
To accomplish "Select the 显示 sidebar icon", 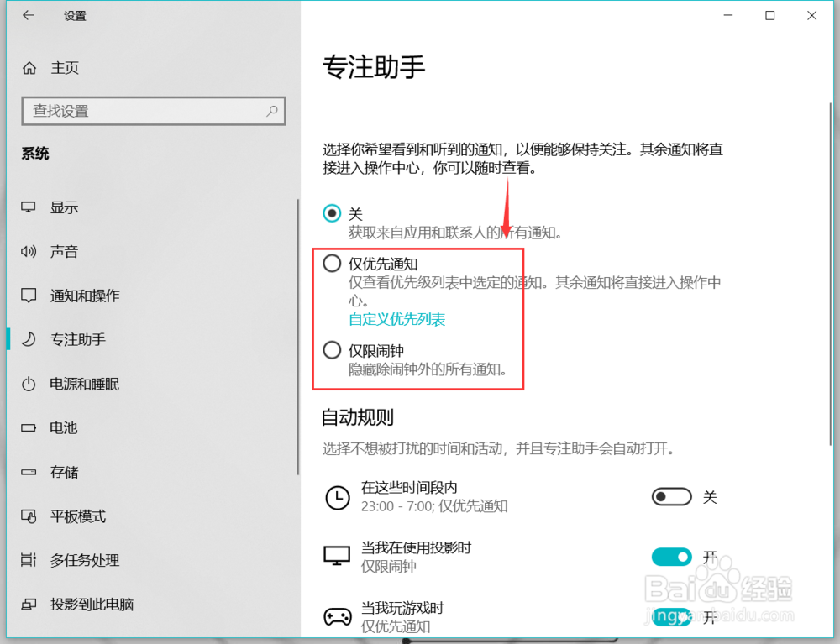I will [x=29, y=207].
